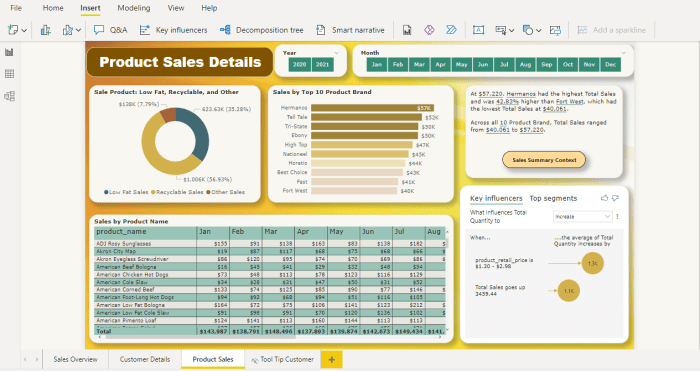Viewport: 700px width, 371px height.
Task: Open the View ribbon tab
Action: [x=176, y=8]
